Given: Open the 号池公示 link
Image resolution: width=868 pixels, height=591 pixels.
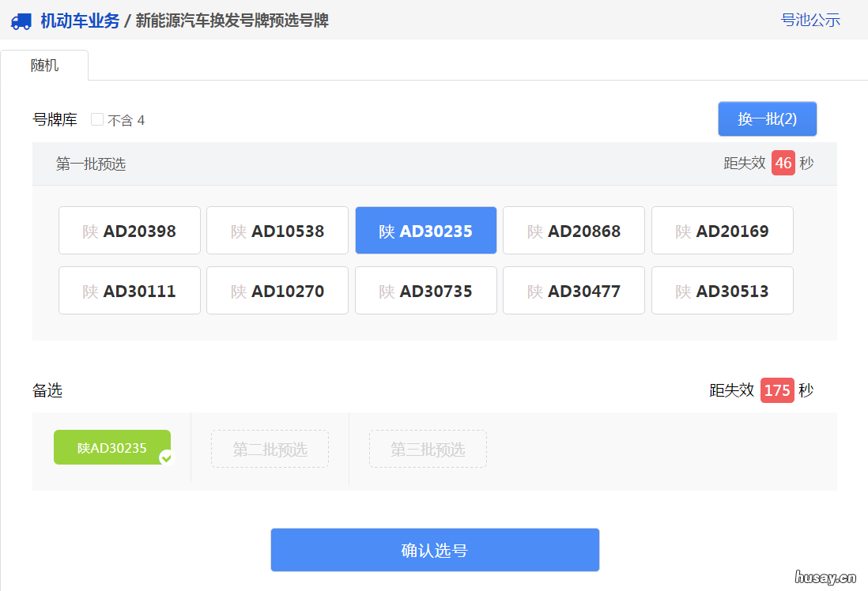Looking at the screenshot, I should click(810, 20).
